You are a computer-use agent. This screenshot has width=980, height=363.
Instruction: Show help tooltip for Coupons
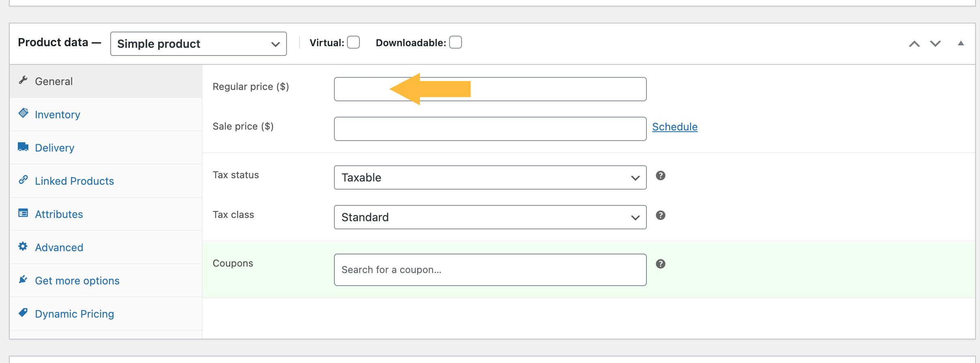pos(660,264)
